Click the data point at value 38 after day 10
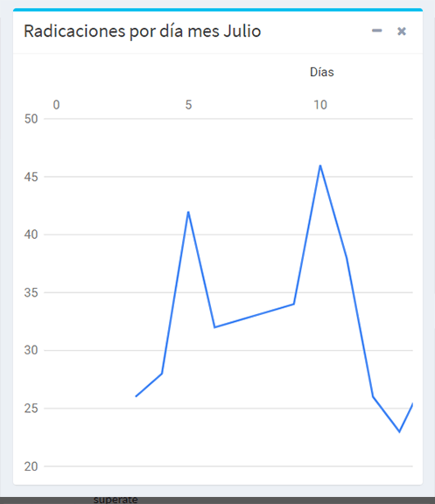 click(347, 257)
